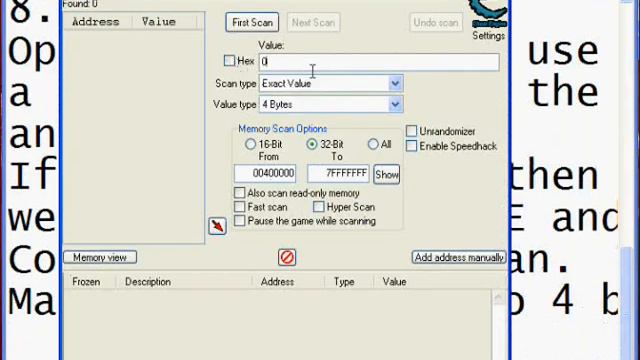This screenshot has height=360, width=640.
Task: Click Add address manually button
Action: click(459, 258)
